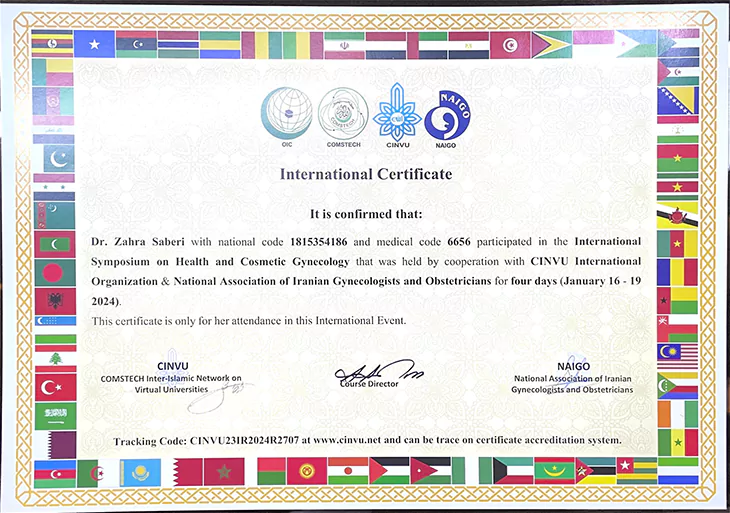Click the OIC globe logo
Viewport: 730px width, 513px height.
[287, 113]
